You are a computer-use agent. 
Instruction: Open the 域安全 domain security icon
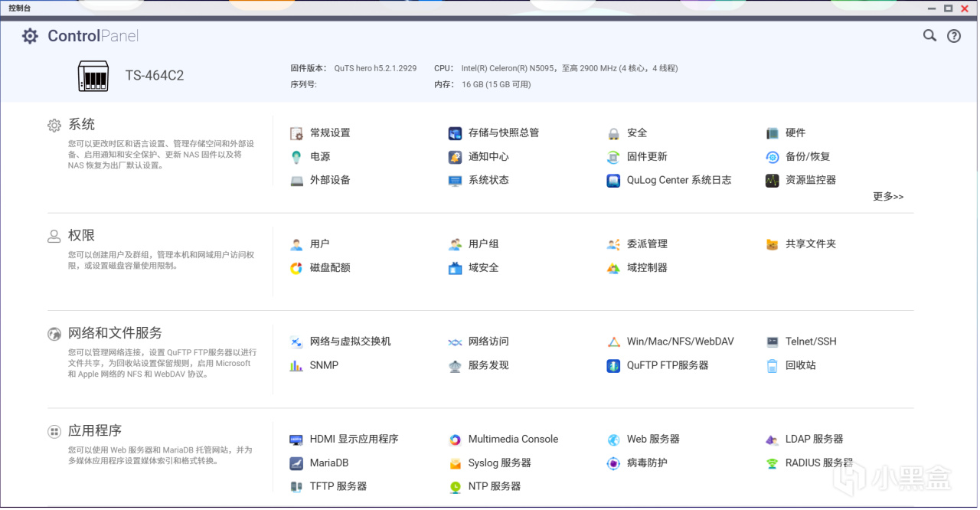coord(455,268)
